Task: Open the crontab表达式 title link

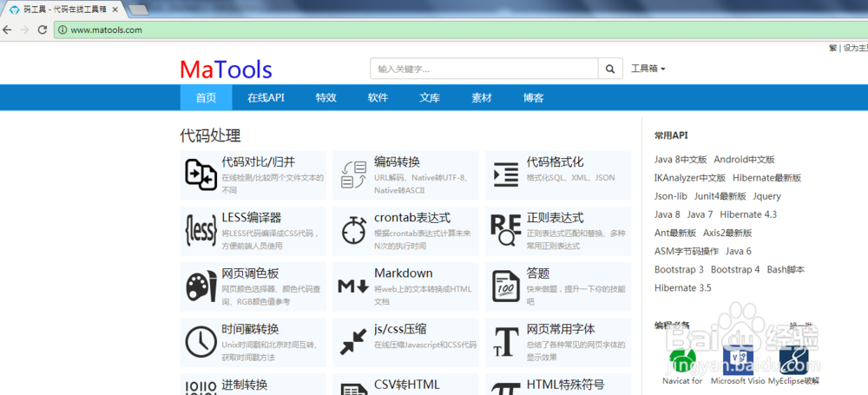Action: pyautogui.click(x=411, y=217)
